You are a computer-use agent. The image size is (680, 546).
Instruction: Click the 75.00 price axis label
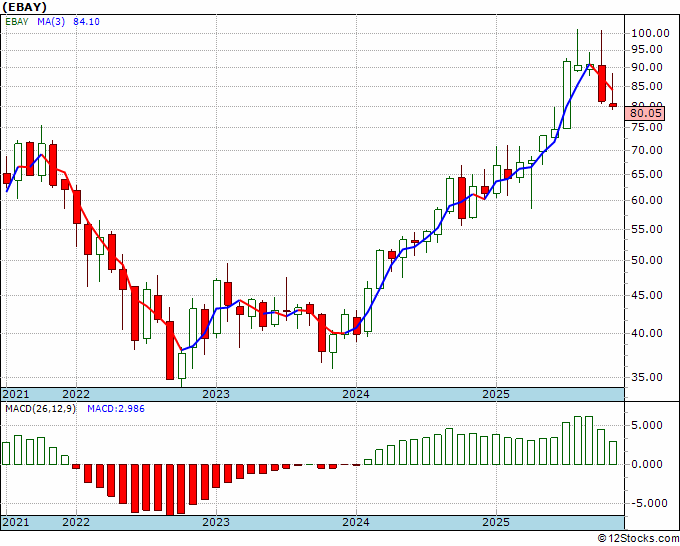pos(649,128)
